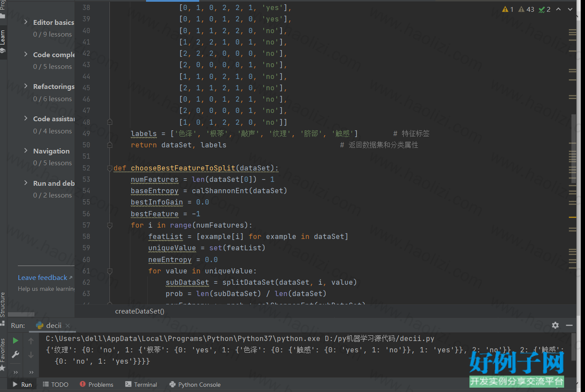Viewport: 585px width, 392px height.
Task: Expand the Code completion lesson group
Action: (26, 54)
